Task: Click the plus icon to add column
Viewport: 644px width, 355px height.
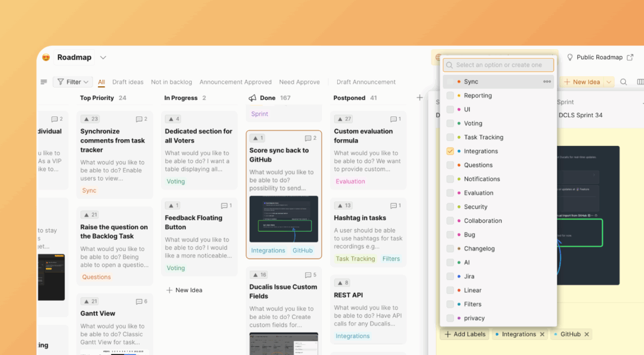Action: [419, 98]
